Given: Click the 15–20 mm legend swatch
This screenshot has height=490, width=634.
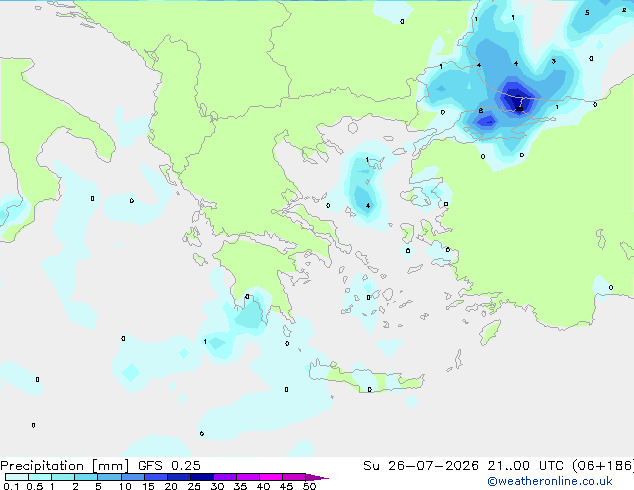Looking at the screenshot, I should click(x=156, y=477).
